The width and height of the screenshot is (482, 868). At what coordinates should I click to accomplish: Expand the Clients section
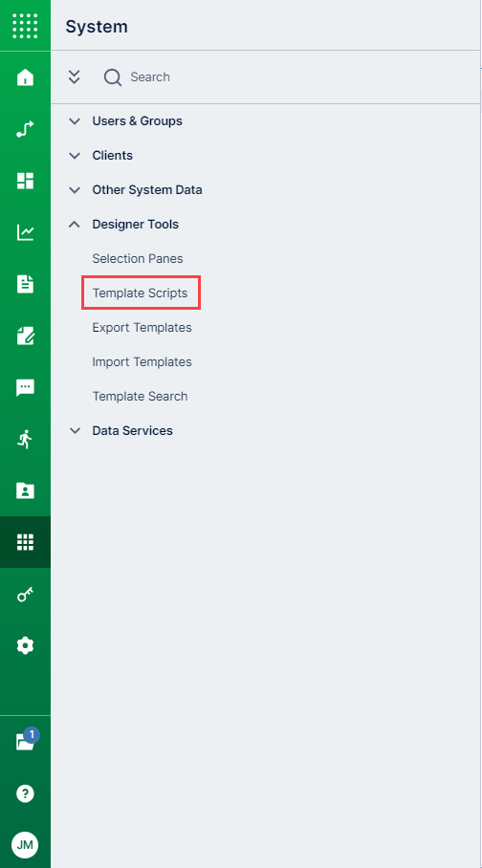tap(100, 156)
